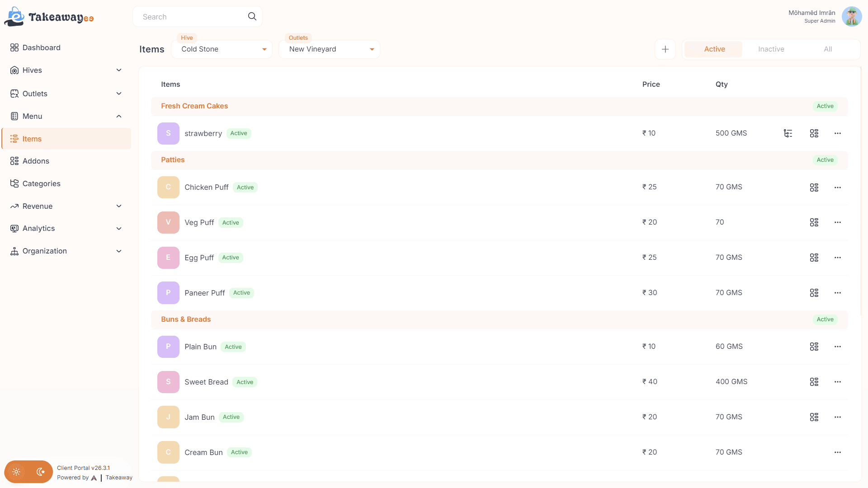This screenshot has width=868, height=488.
Task: Open addons grid icon for Veg Puff
Action: click(x=814, y=222)
